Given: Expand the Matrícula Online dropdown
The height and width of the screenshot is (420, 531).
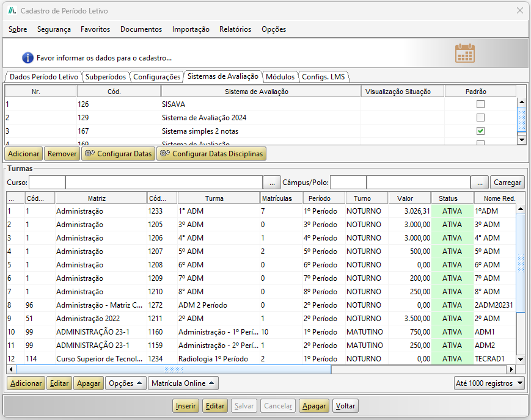Looking at the screenshot, I should tap(183, 383).
